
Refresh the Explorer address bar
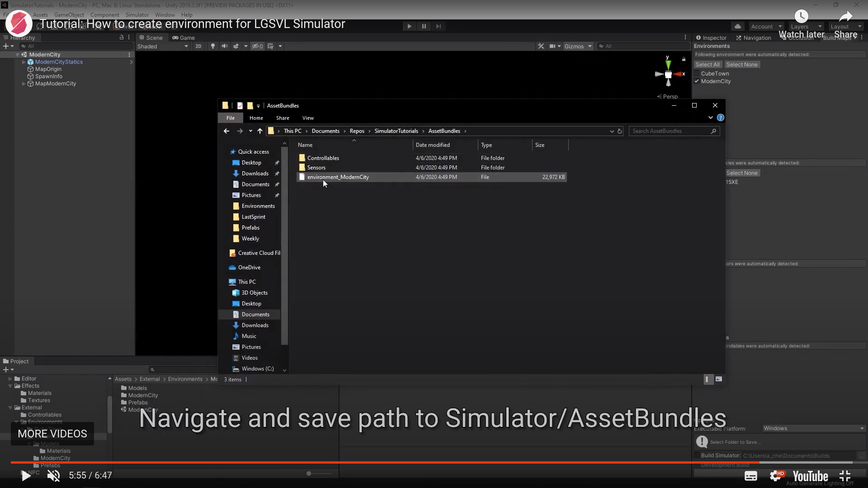click(x=620, y=131)
